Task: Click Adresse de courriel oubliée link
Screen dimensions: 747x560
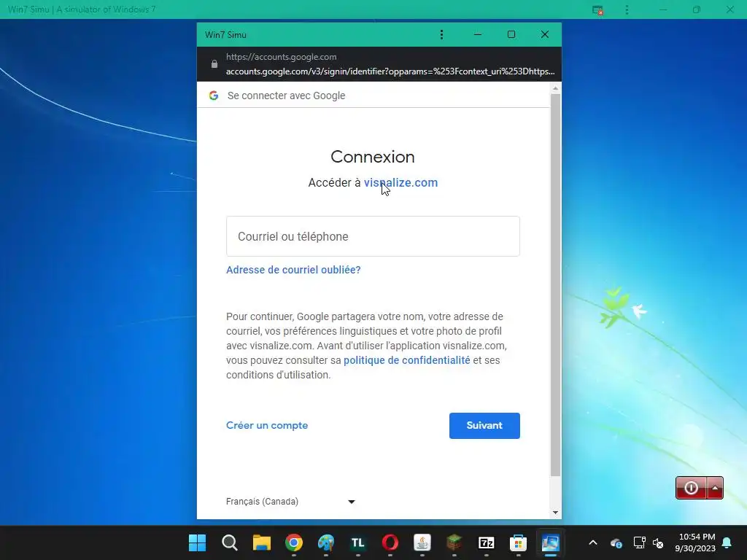Action: point(293,270)
